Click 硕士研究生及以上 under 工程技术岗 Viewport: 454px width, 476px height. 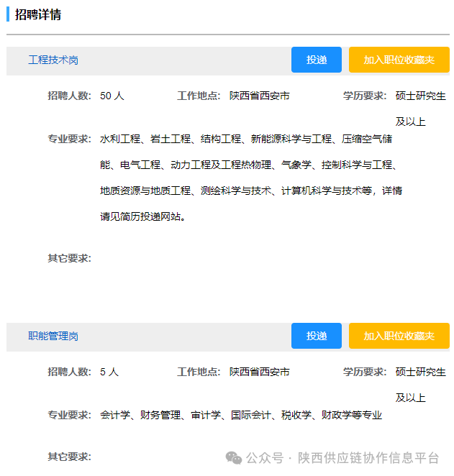coord(420,109)
